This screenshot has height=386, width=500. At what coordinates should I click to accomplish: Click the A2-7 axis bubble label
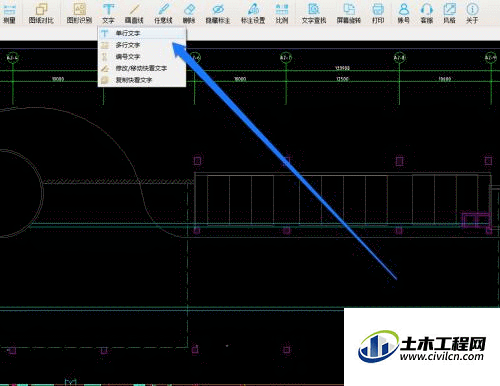click(x=286, y=58)
